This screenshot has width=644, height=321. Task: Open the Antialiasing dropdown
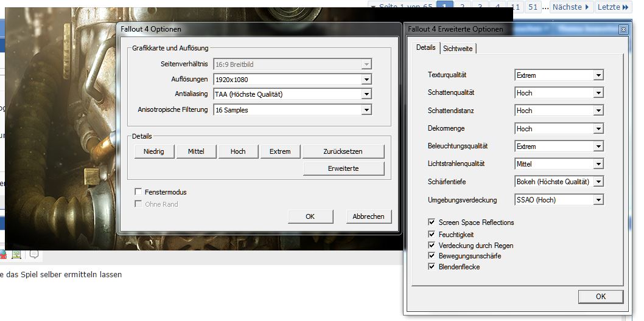pos(292,94)
